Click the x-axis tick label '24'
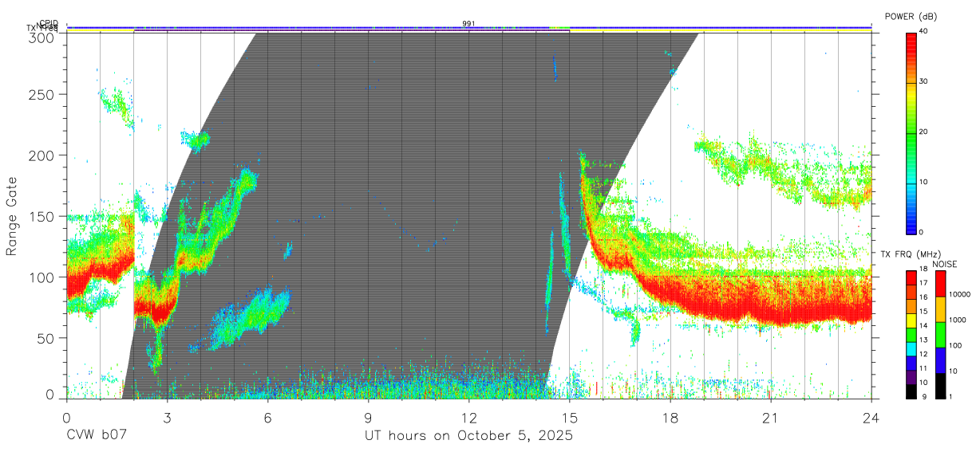 [x=871, y=417]
